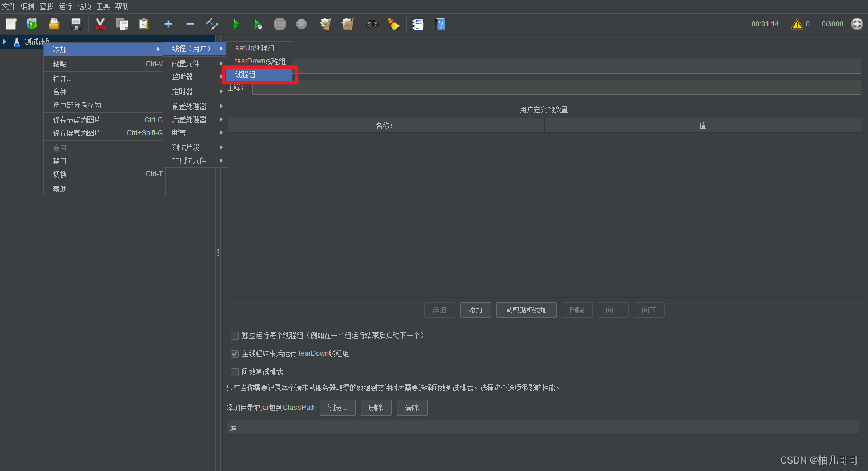This screenshot has width=868, height=471.
Task: Choose 保存屏幕为图片 menu entry
Action: 105,133
